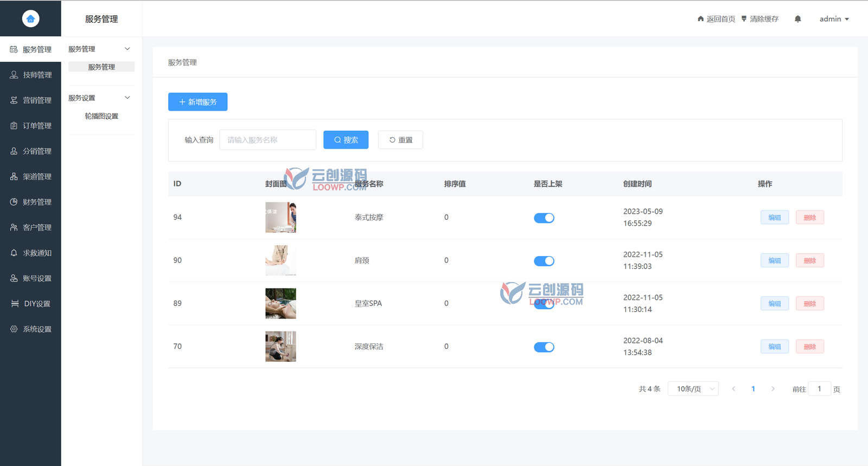This screenshot has width=868, height=466.
Task: Edit the 泰式按摩 service
Action: coord(775,218)
